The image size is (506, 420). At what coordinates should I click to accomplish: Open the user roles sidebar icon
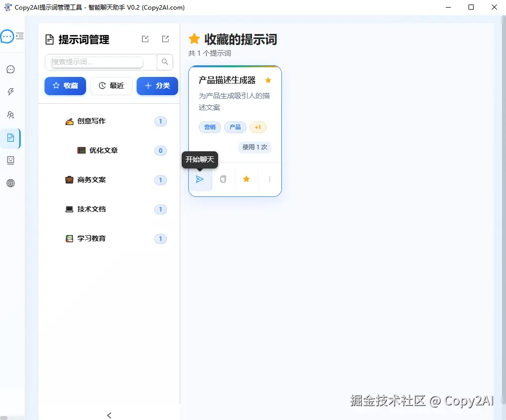(x=11, y=115)
